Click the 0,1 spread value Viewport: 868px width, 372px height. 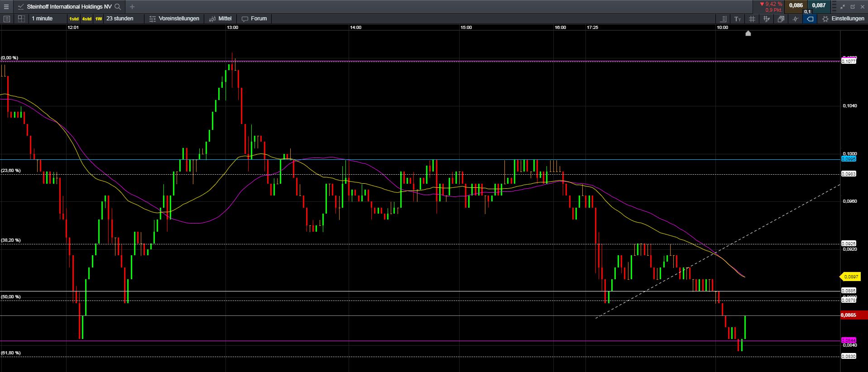(807, 11)
